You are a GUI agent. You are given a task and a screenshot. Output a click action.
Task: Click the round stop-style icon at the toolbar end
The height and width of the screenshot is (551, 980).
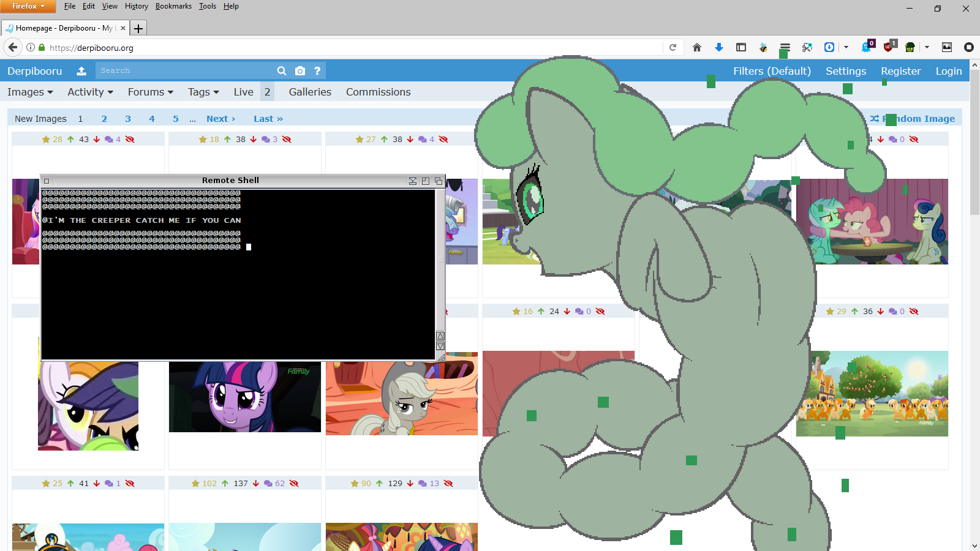(x=969, y=47)
